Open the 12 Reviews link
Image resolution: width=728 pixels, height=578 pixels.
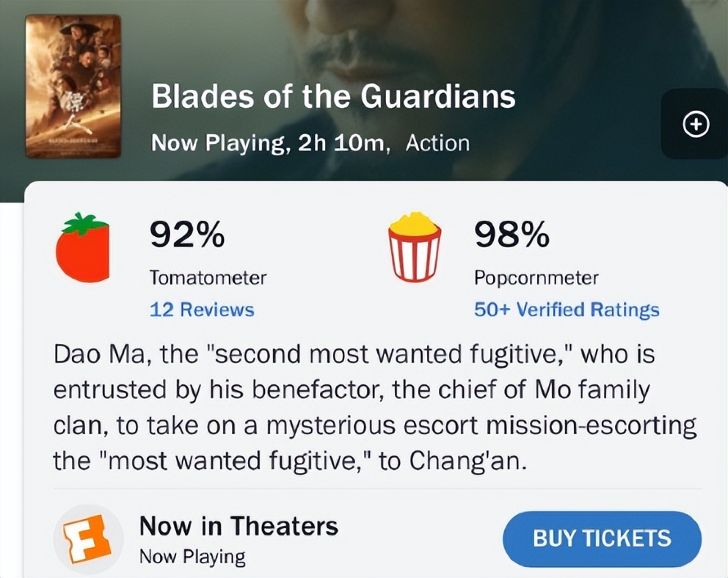[x=202, y=310]
